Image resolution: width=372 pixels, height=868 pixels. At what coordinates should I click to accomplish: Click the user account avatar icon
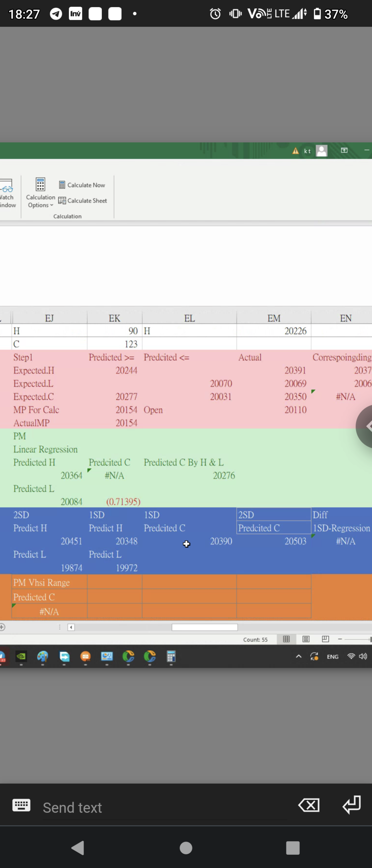point(321,151)
